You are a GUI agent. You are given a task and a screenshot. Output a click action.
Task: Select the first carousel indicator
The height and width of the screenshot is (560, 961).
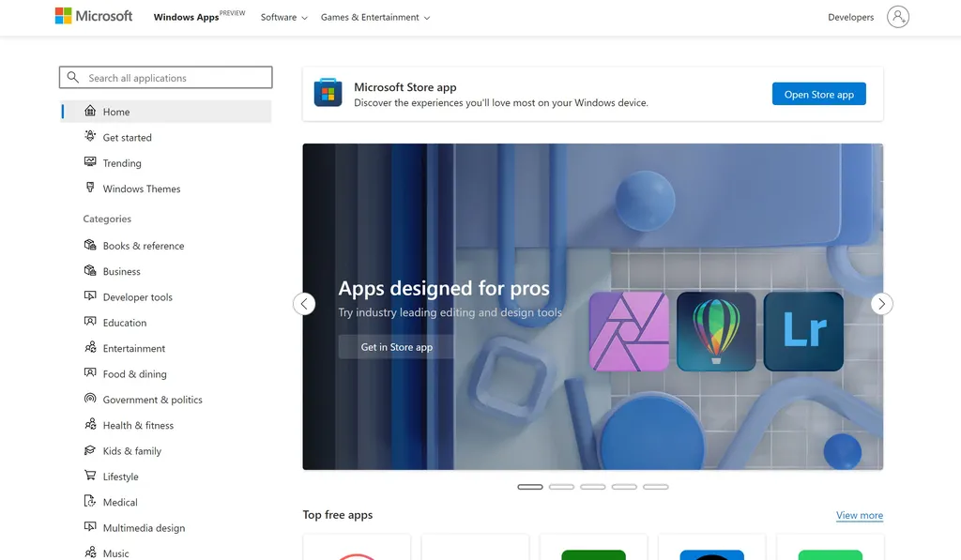tap(530, 487)
